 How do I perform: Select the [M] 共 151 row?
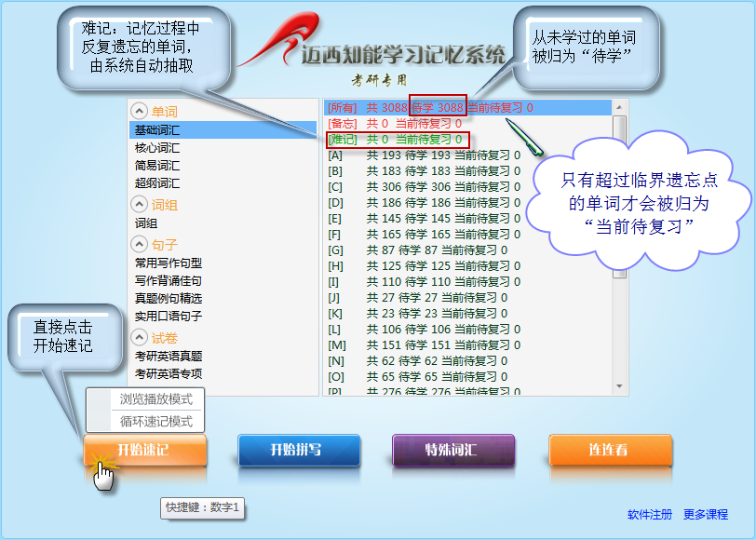point(467,345)
